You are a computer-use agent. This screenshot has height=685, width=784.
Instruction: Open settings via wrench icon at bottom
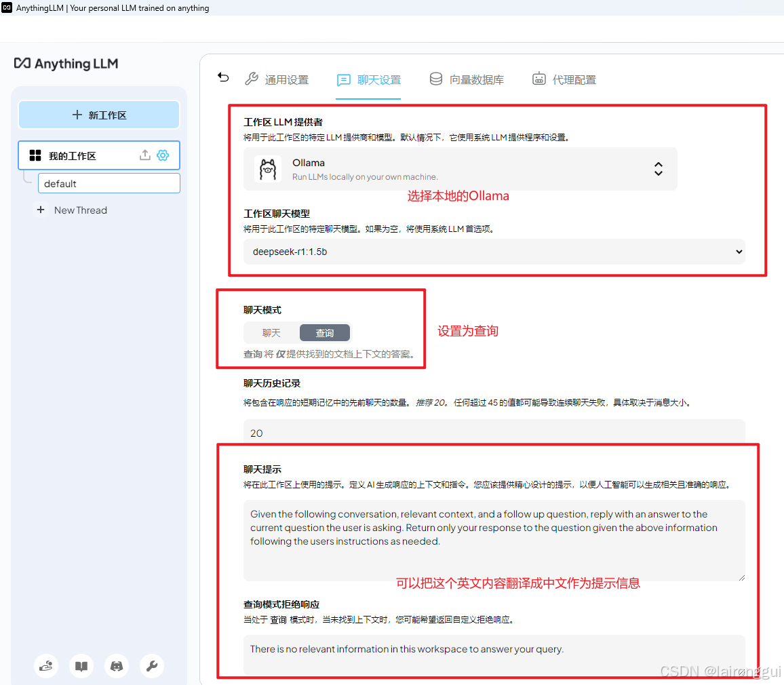pos(152,666)
